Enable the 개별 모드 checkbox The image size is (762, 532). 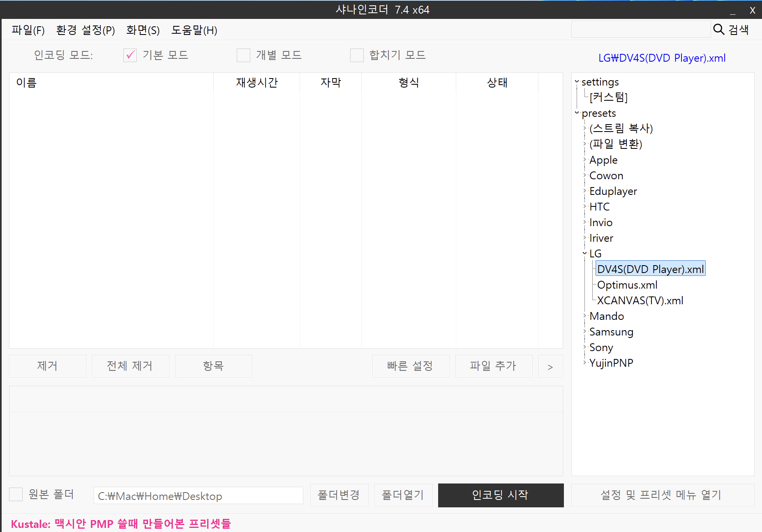pyautogui.click(x=243, y=55)
